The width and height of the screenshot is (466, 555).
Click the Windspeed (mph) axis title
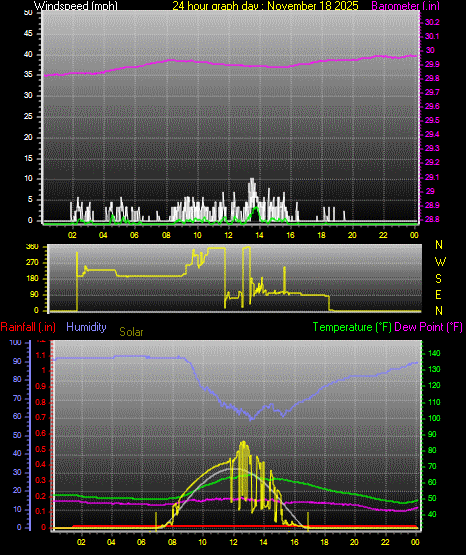click(x=75, y=5)
